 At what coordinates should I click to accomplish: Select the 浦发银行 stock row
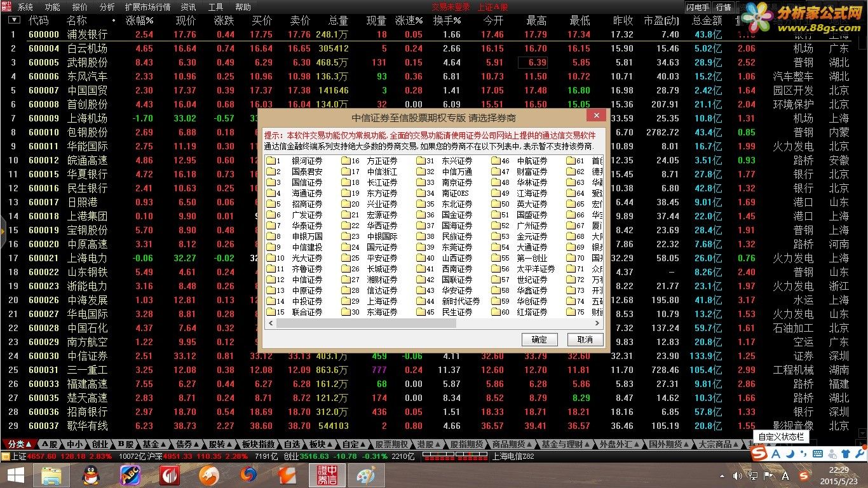pyautogui.click(x=434, y=35)
